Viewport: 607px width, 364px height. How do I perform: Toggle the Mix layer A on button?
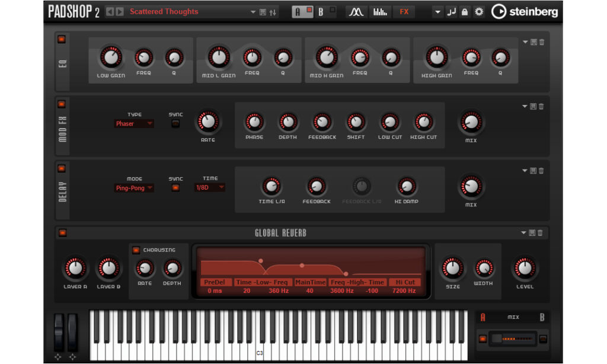pyautogui.click(x=483, y=339)
